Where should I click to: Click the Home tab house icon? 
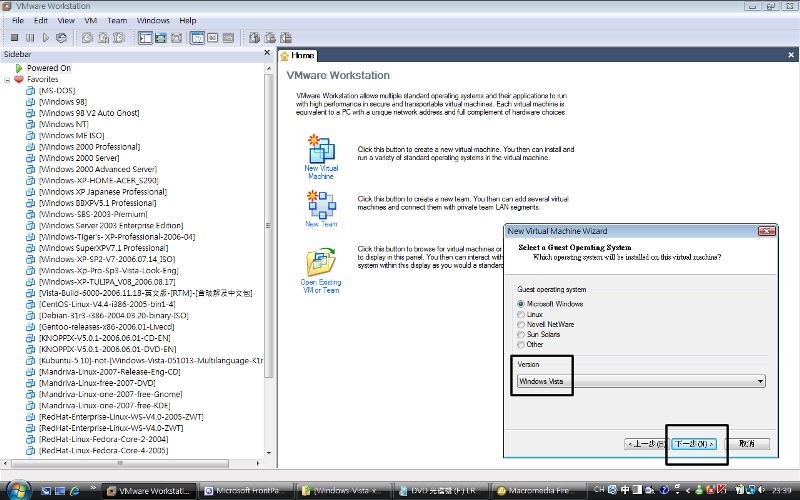285,56
